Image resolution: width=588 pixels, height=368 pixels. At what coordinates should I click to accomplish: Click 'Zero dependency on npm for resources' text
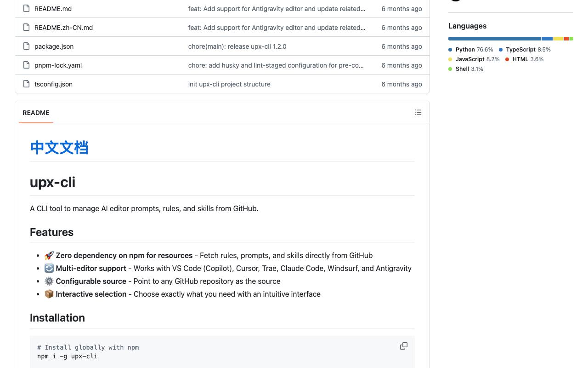(x=124, y=255)
